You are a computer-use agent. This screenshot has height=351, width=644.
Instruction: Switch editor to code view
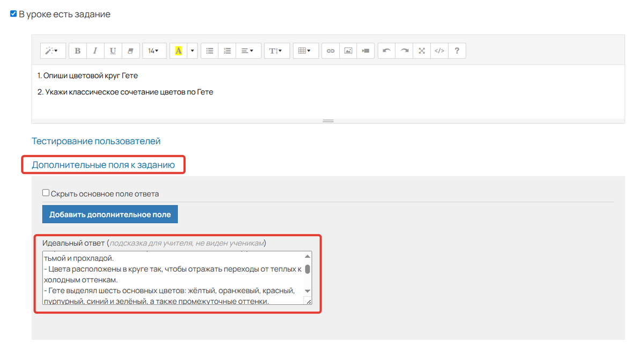pyautogui.click(x=439, y=50)
